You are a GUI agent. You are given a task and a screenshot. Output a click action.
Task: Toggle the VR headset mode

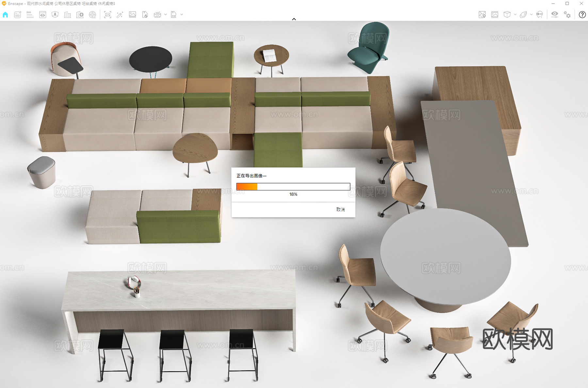[x=540, y=15]
